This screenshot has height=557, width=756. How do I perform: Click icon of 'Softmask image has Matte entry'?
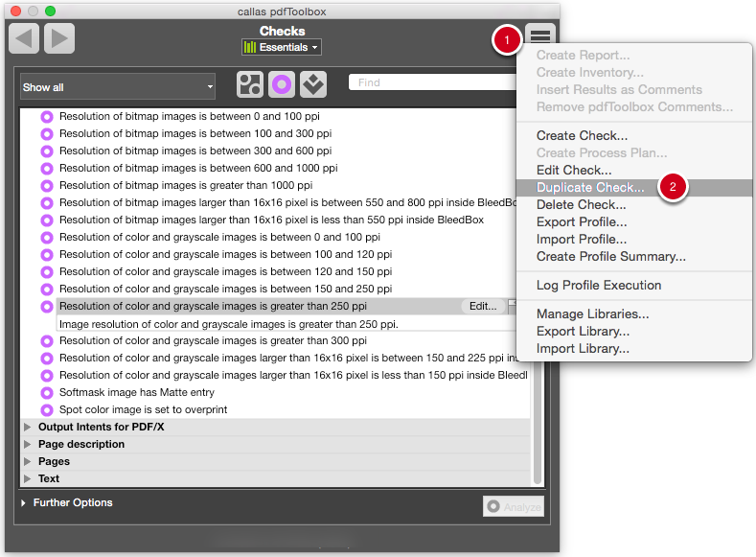(47, 392)
